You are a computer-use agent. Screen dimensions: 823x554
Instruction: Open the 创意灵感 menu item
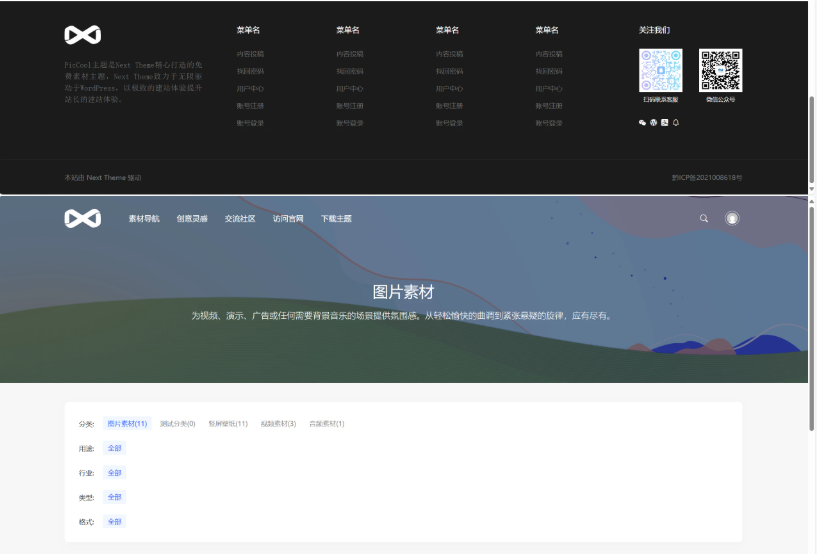(192, 218)
